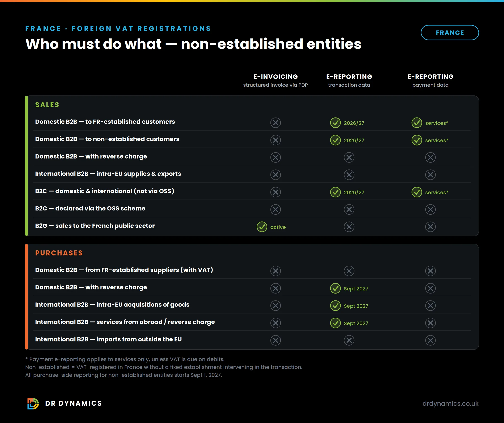
Task: Click 'B2C — declared via the OSS scheme' label
Action: 90,208
